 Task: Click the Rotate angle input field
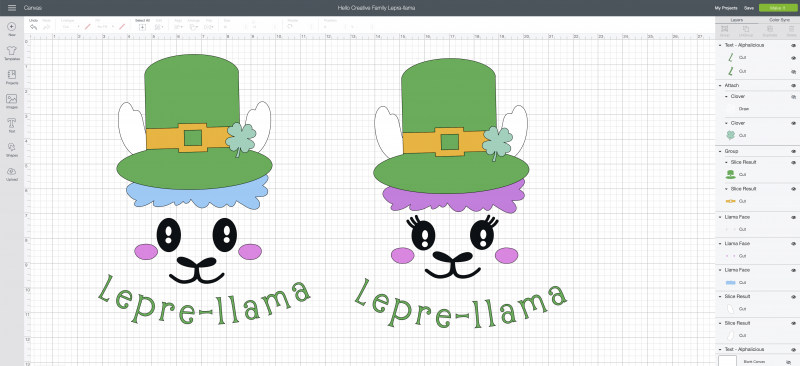305,27
